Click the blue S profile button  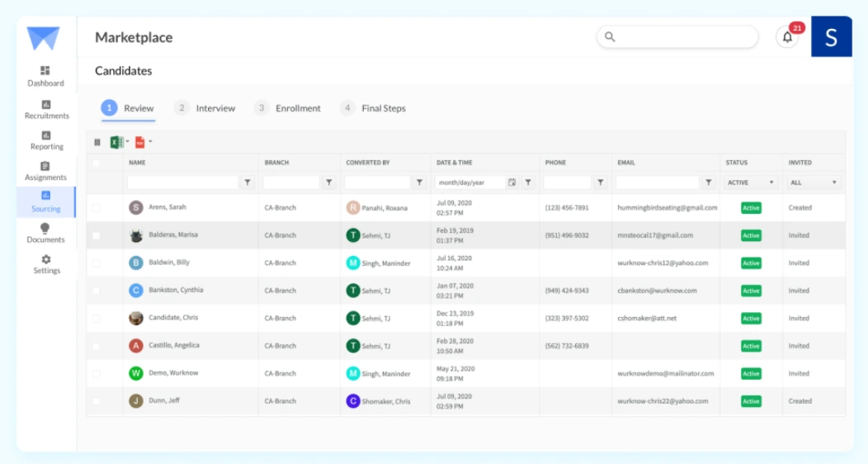click(832, 36)
